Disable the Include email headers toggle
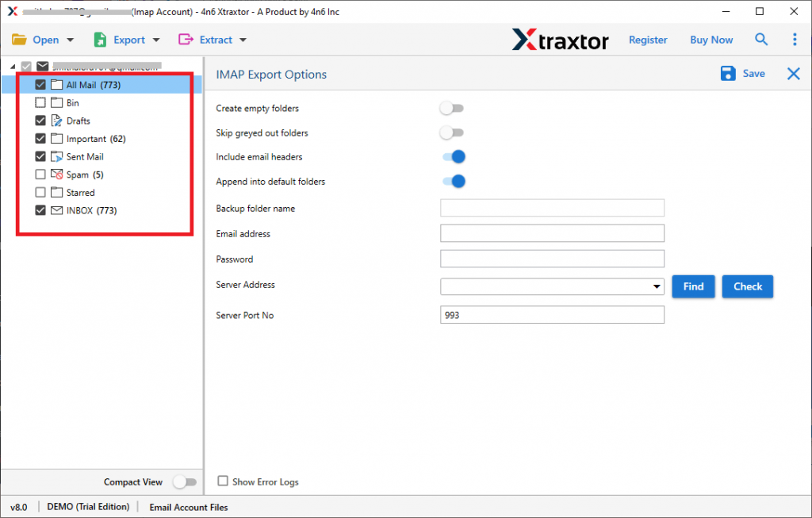 [x=453, y=157]
